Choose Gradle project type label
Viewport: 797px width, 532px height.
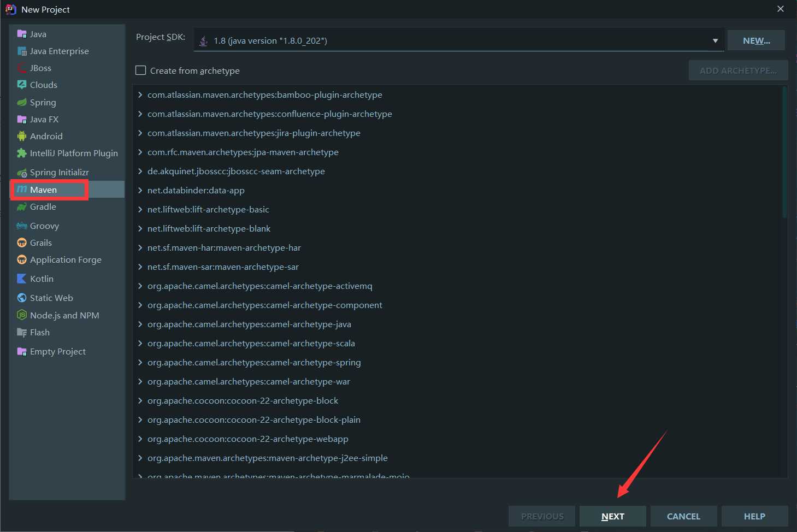click(43, 206)
